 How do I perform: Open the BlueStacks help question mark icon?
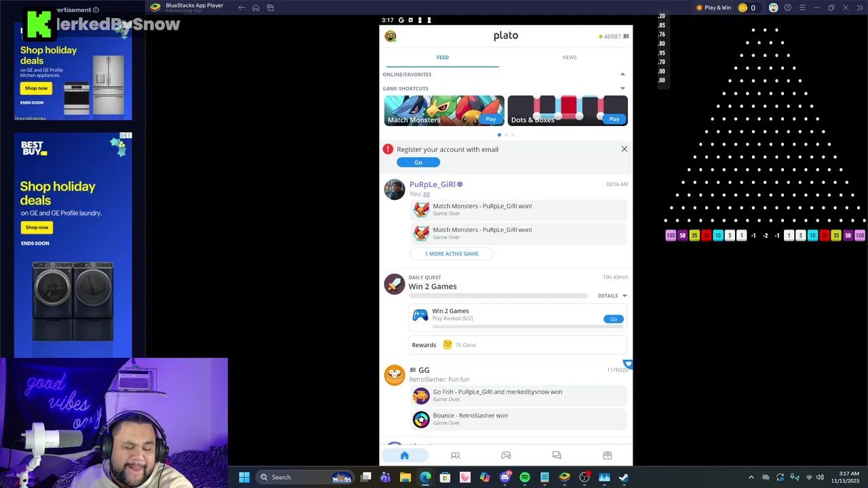(787, 7)
